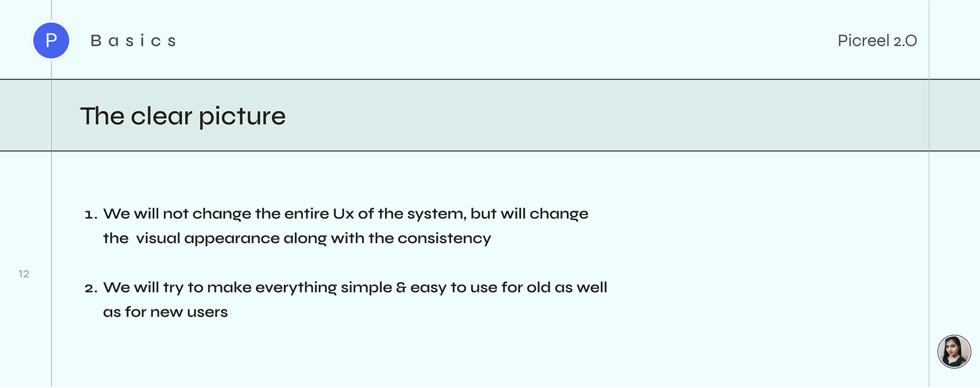Click the word 'consistency' in bullet one
This screenshot has height=388, width=980.
click(x=444, y=239)
